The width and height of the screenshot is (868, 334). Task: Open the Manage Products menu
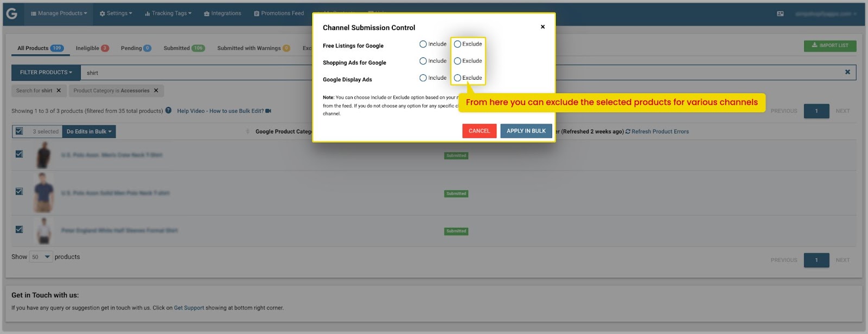59,14
